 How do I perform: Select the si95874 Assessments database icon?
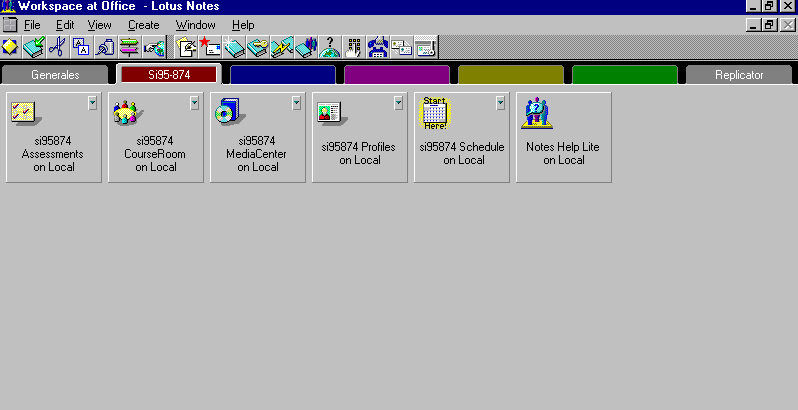pyautogui.click(x=24, y=113)
